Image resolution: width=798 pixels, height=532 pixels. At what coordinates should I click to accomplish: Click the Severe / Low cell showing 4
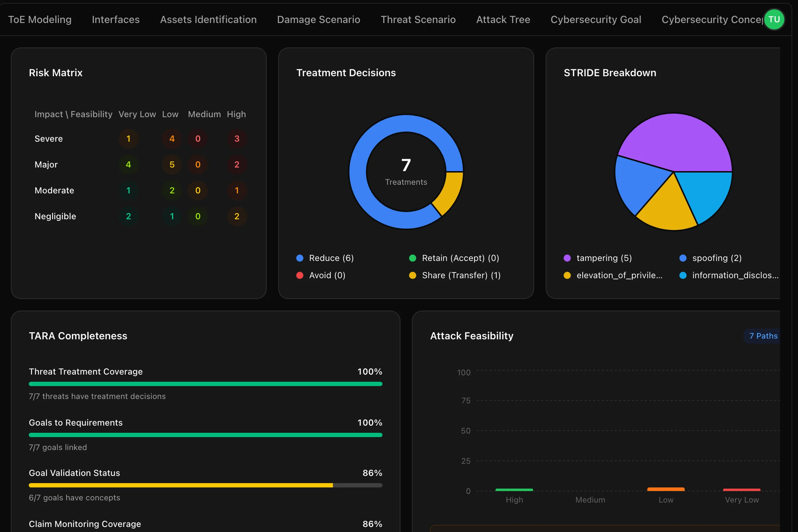pos(172,139)
